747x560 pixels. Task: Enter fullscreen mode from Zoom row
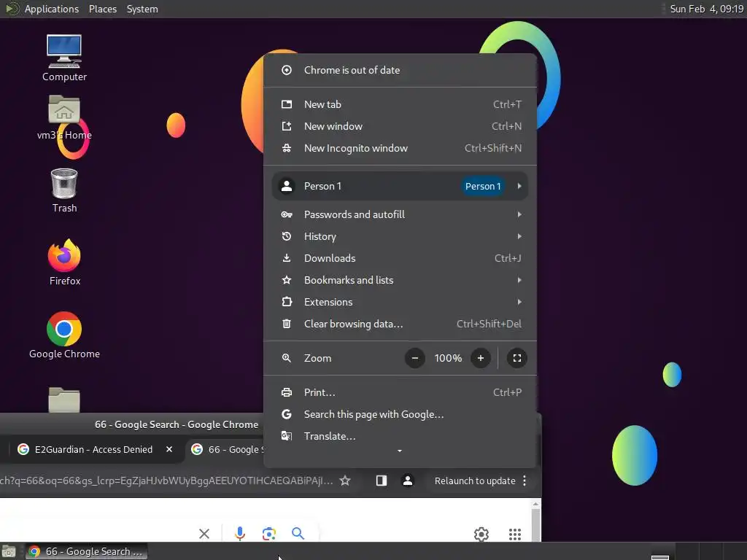[x=517, y=358]
